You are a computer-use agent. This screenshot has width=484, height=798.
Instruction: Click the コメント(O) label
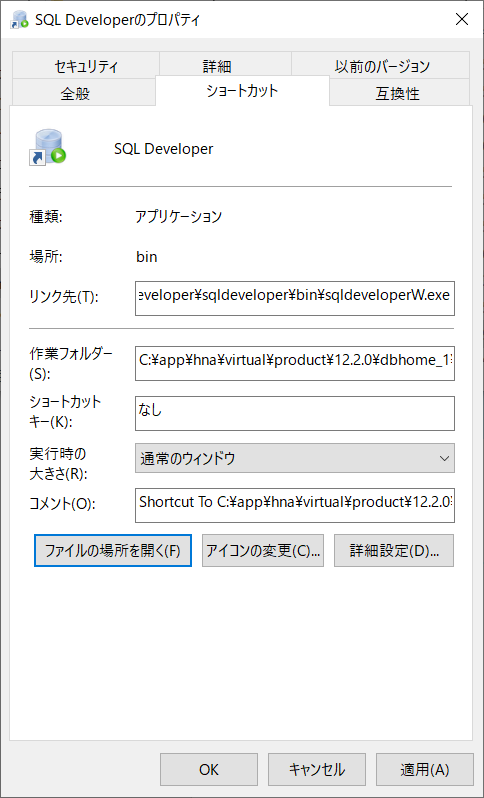click(x=63, y=504)
